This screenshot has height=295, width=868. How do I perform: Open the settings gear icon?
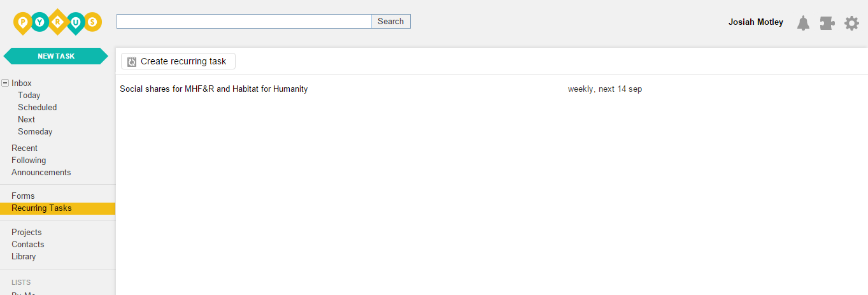851,24
